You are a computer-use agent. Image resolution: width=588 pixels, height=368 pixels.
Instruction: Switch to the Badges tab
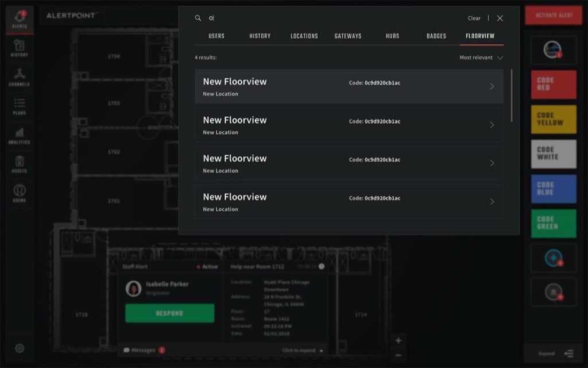tap(436, 36)
